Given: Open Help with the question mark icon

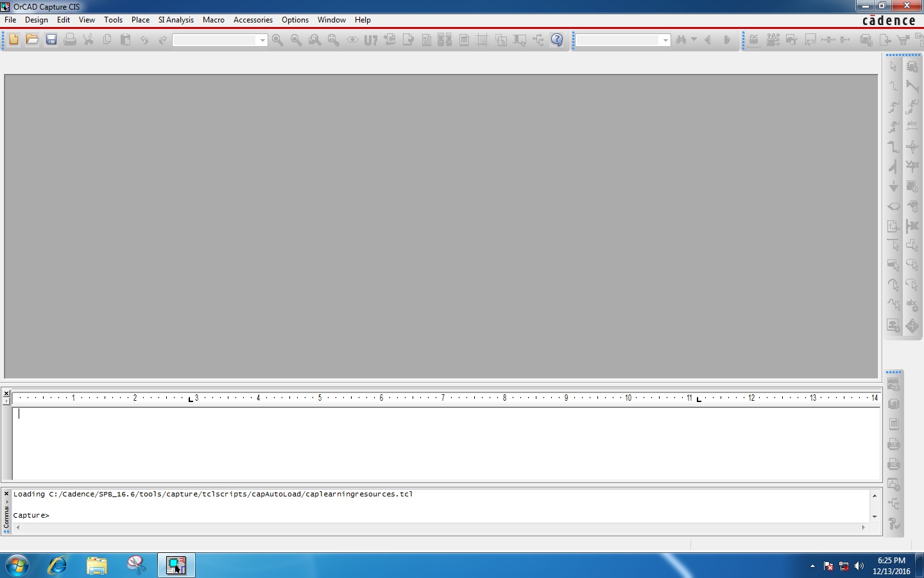Looking at the screenshot, I should point(557,40).
